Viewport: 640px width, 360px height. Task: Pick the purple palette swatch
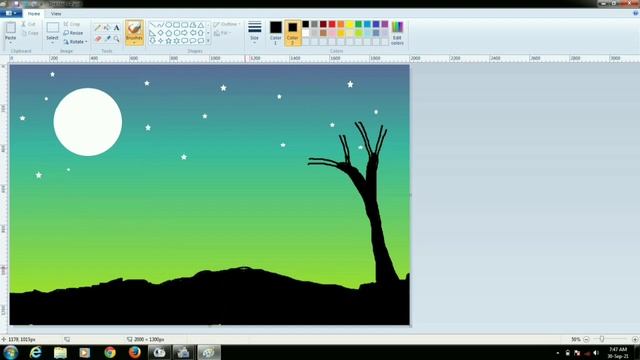click(x=385, y=24)
